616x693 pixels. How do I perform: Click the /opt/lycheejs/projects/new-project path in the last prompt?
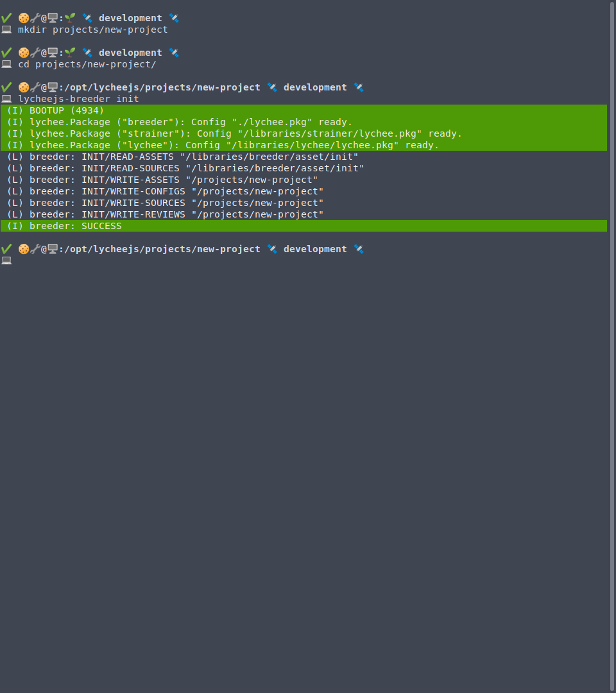pos(162,249)
